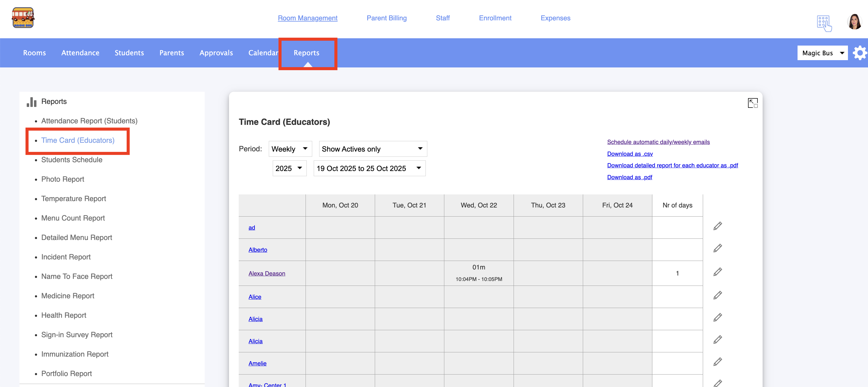Viewport: 868px width, 387px height.
Task: Click the edit pencil for Amelie's row
Action: tap(717, 362)
